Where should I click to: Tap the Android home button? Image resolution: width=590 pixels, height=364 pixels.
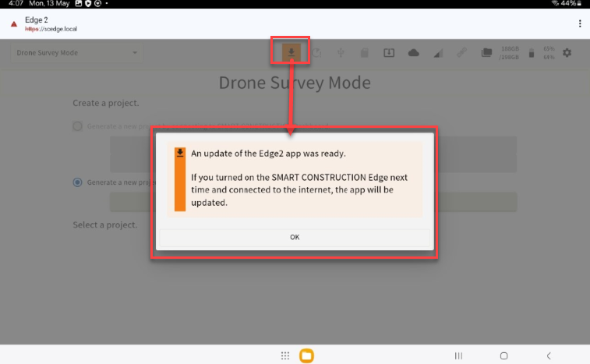point(503,355)
